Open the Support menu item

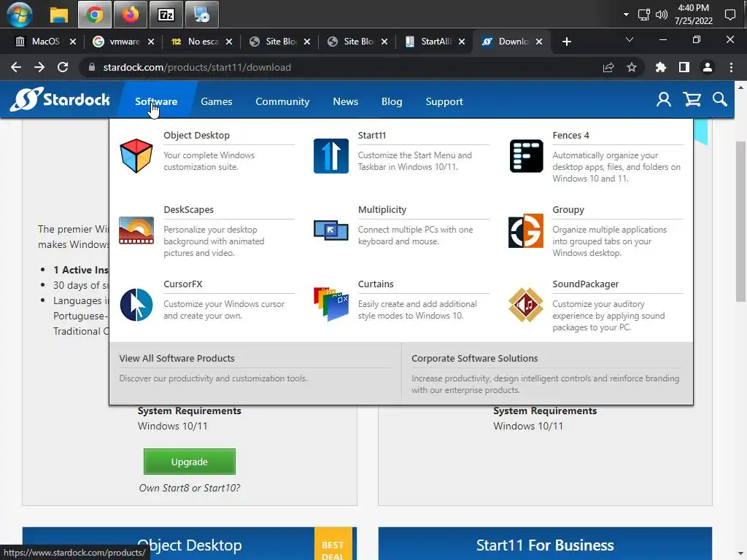coord(444,101)
